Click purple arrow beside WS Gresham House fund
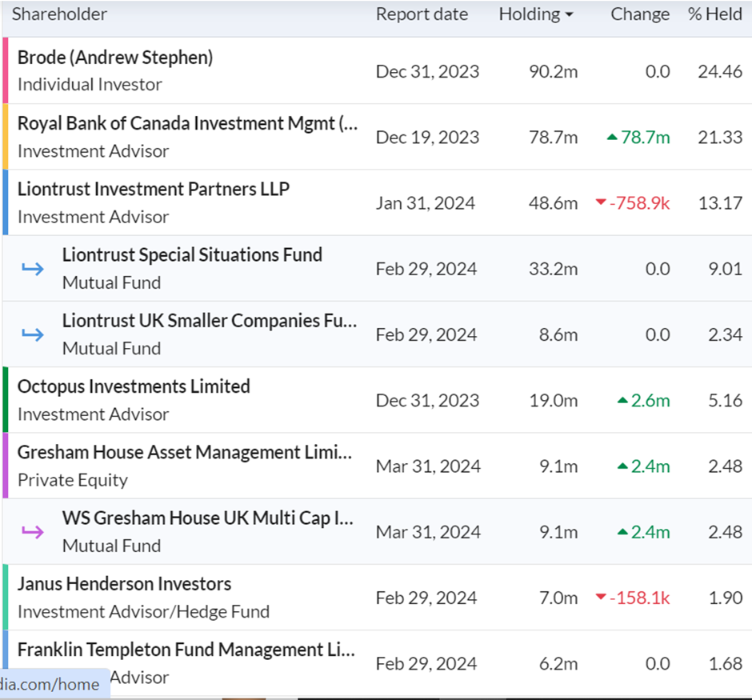This screenshot has width=752, height=700. [x=33, y=532]
